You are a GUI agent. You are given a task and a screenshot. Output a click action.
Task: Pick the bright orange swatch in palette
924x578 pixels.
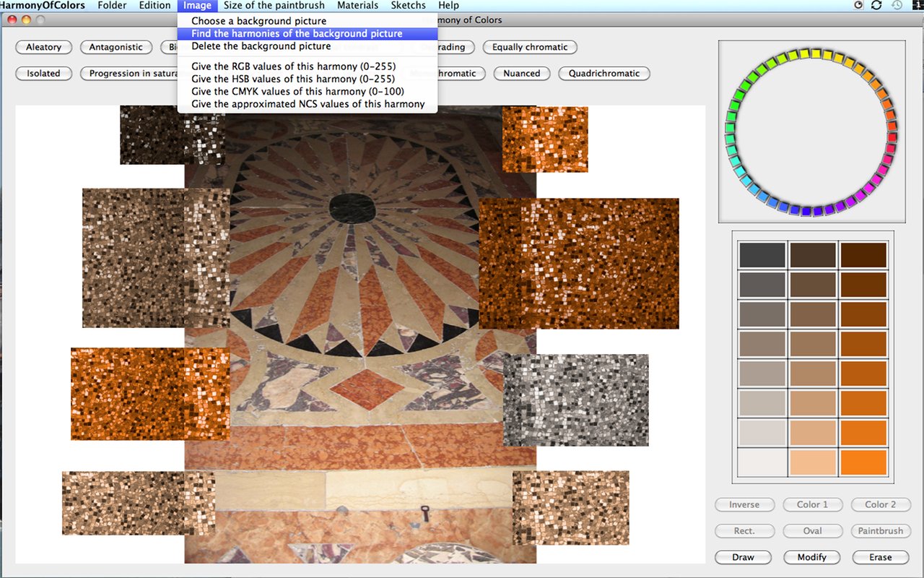click(x=863, y=462)
